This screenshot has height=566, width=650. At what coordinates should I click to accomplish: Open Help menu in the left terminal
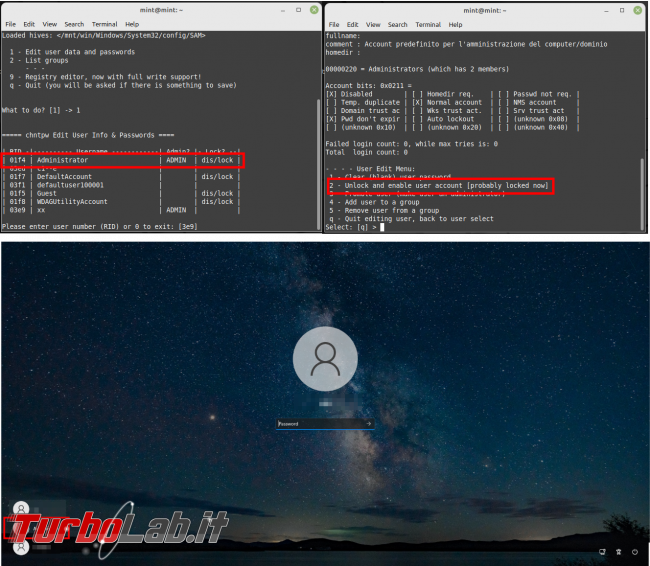(132, 24)
